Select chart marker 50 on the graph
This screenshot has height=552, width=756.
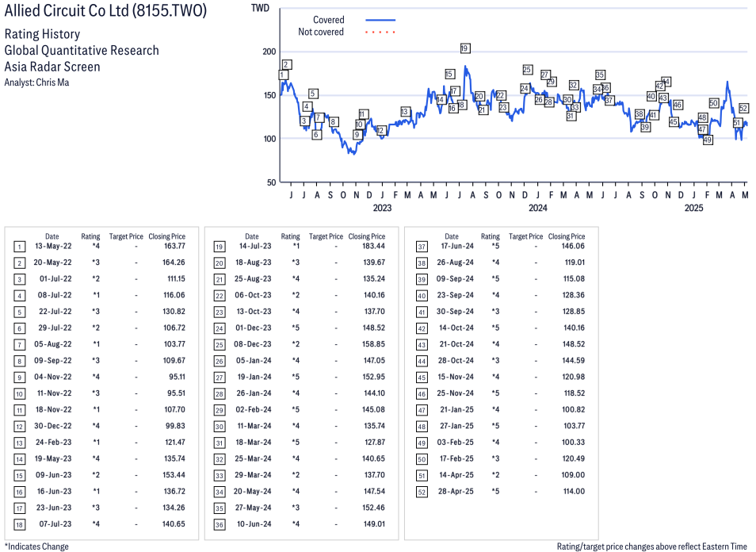coord(713,103)
